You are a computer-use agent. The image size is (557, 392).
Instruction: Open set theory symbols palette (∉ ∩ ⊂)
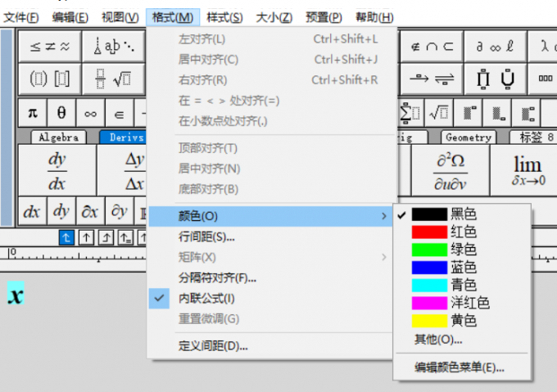432,46
